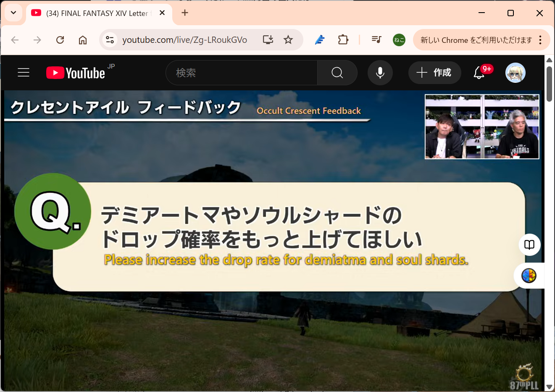
Task: Click the scrollbar down arrow
Action: coord(549,387)
